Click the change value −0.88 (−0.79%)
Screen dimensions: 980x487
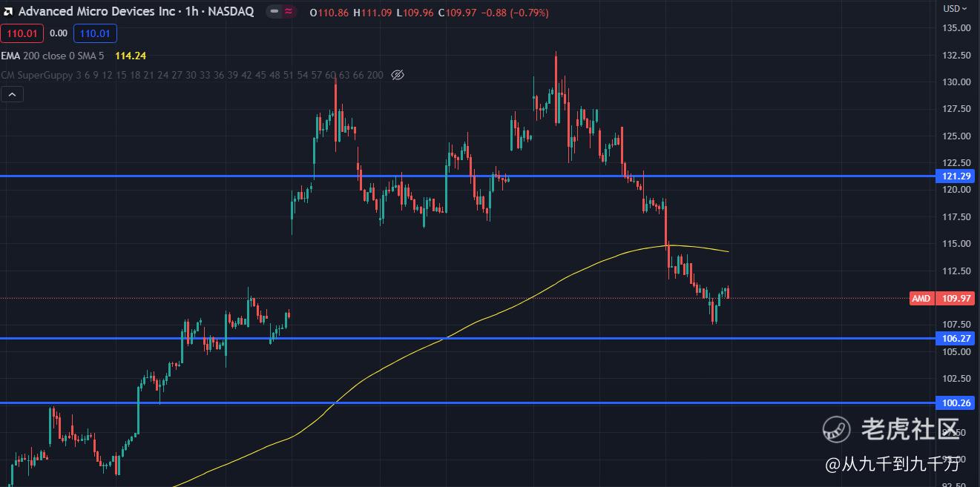tap(515, 13)
